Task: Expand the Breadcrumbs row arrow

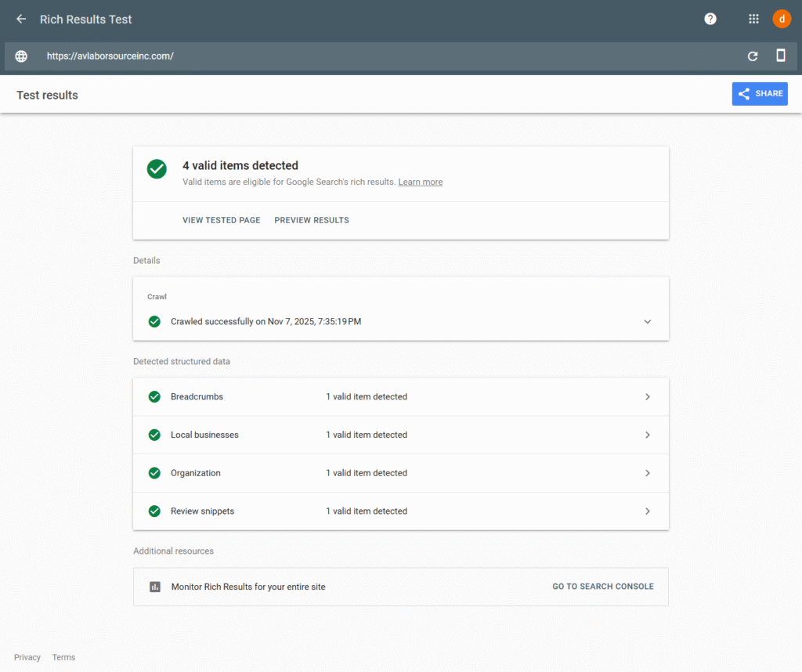Action: pyautogui.click(x=647, y=397)
